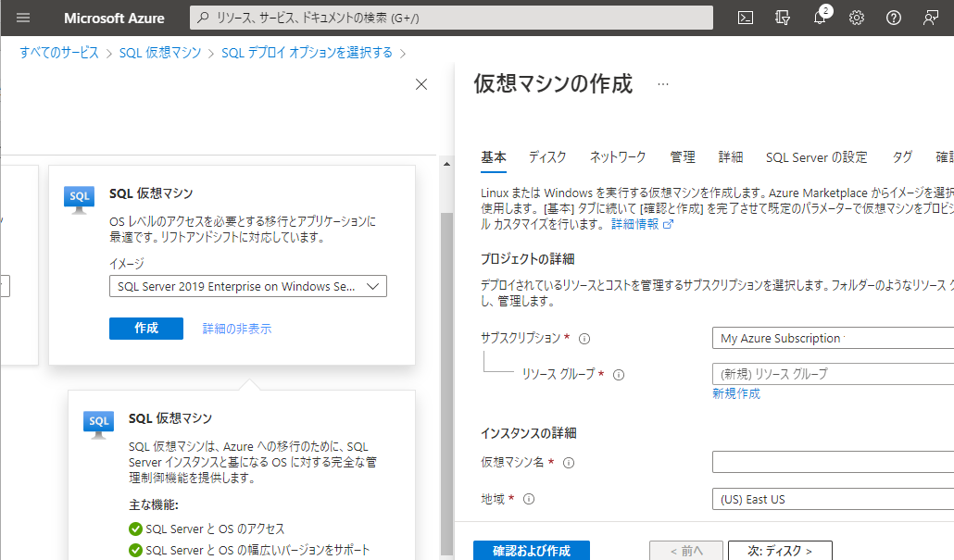Close the SQL deploy options pane
Image resolution: width=954 pixels, height=560 pixels.
pyautogui.click(x=421, y=84)
